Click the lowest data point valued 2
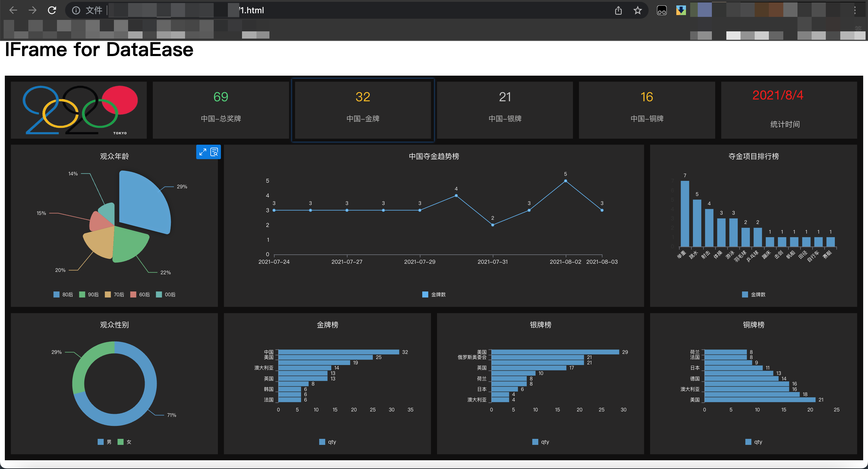Screen dimensions: 868x469 click(493, 225)
